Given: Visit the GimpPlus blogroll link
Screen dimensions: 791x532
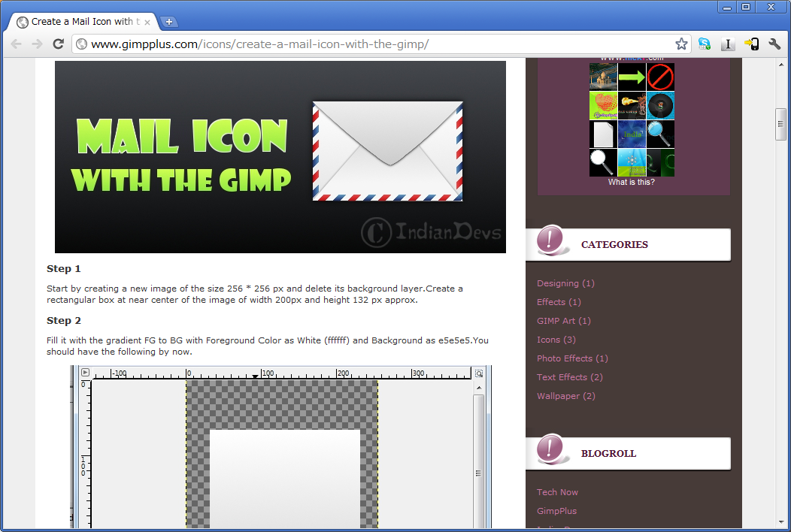Looking at the screenshot, I should (556, 511).
